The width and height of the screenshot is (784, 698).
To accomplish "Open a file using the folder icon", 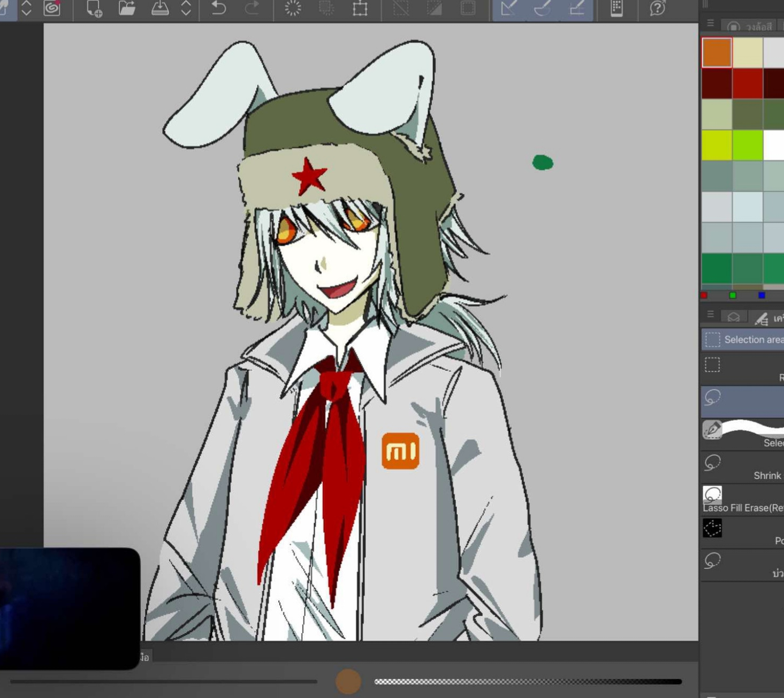I will 127,8.
